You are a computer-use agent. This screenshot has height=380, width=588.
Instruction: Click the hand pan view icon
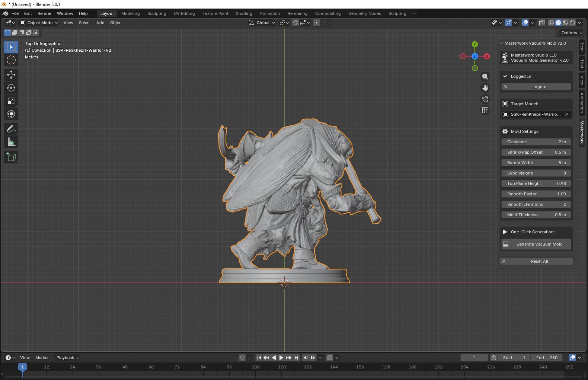485,88
